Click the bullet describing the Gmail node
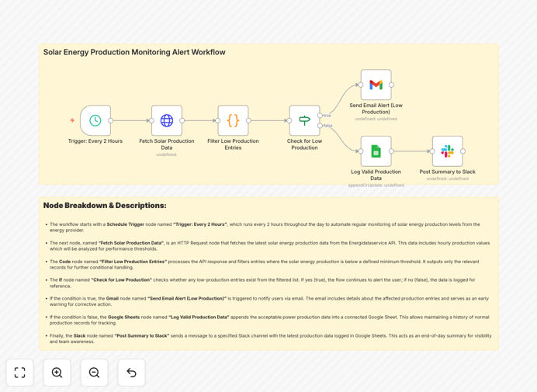The width and height of the screenshot is (537, 392). click(268, 301)
